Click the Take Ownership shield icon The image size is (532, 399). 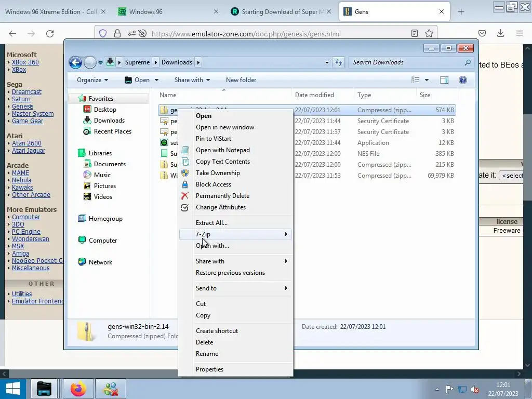pos(185,173)
